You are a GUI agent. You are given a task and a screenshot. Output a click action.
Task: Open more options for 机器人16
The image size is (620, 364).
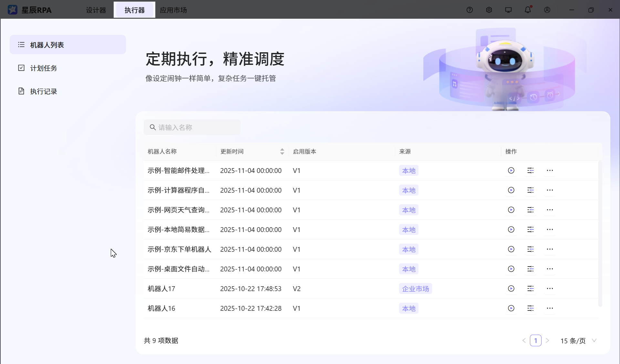[550, 308]
